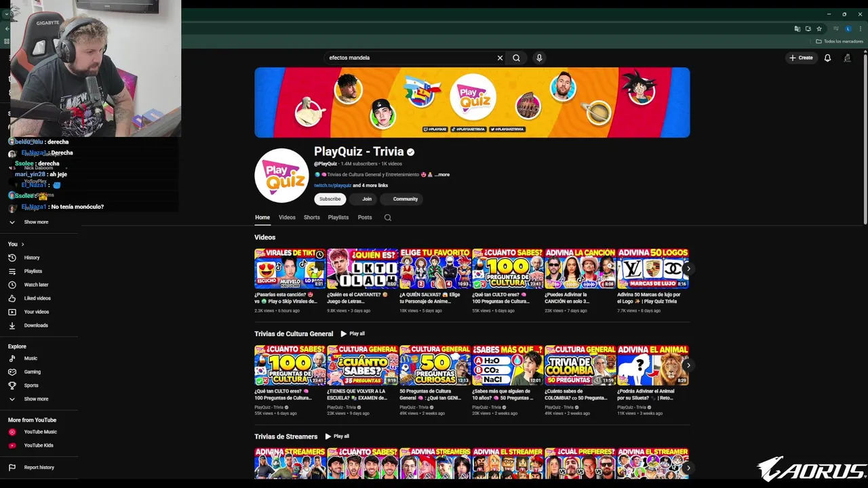Viewport: 868px width, 488px height.
Task: Open Trivias de Cultura General heading
Action: click(x=294, y=333)
